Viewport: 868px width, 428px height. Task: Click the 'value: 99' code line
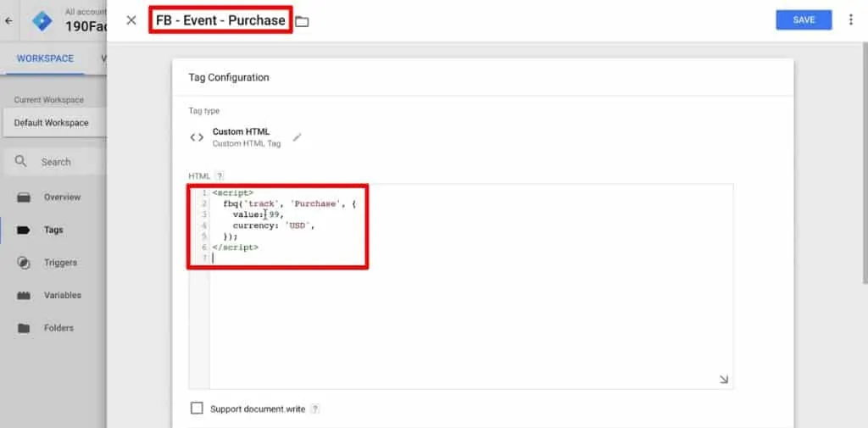pyautogui.click(x=258, y=214)
